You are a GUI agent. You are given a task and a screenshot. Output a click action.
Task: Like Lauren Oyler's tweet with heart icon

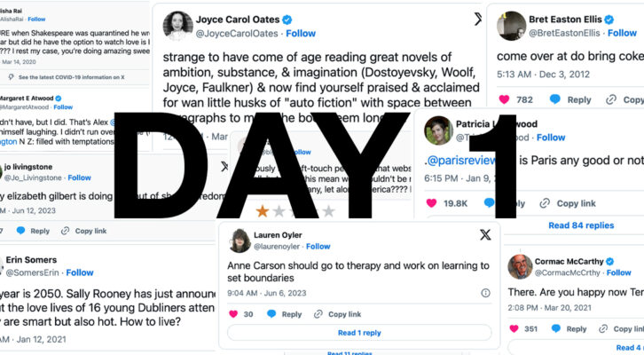point(233,314)
